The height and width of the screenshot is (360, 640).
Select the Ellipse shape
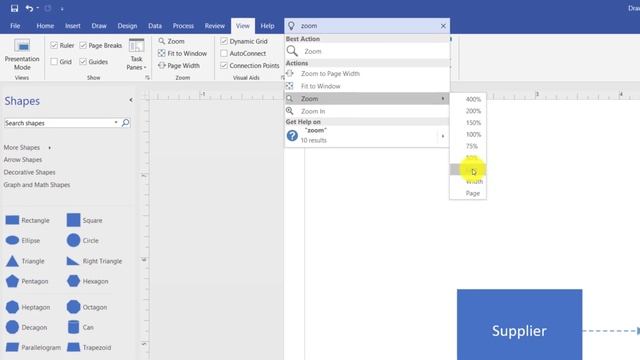point(23,240)
